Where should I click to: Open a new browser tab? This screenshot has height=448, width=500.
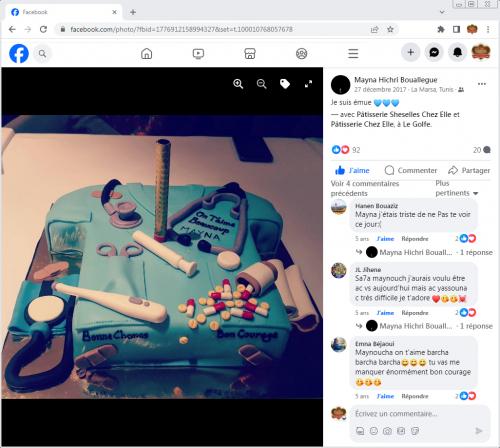133,12
